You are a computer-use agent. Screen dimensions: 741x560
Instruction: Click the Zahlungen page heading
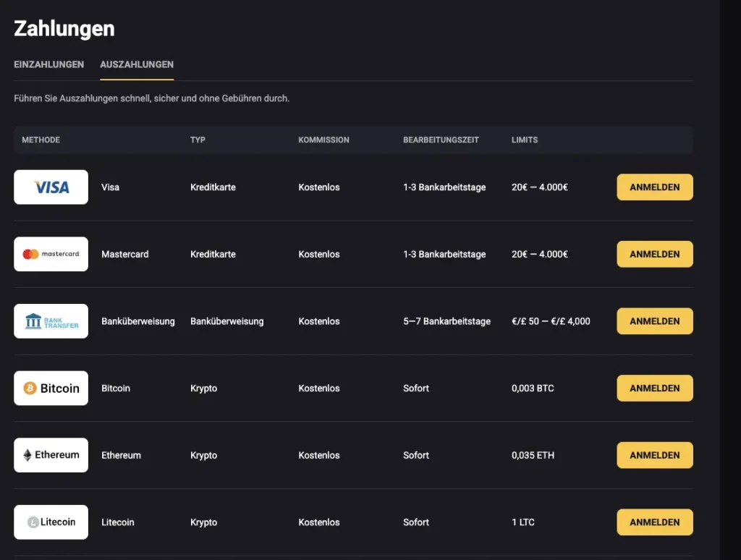64,28
